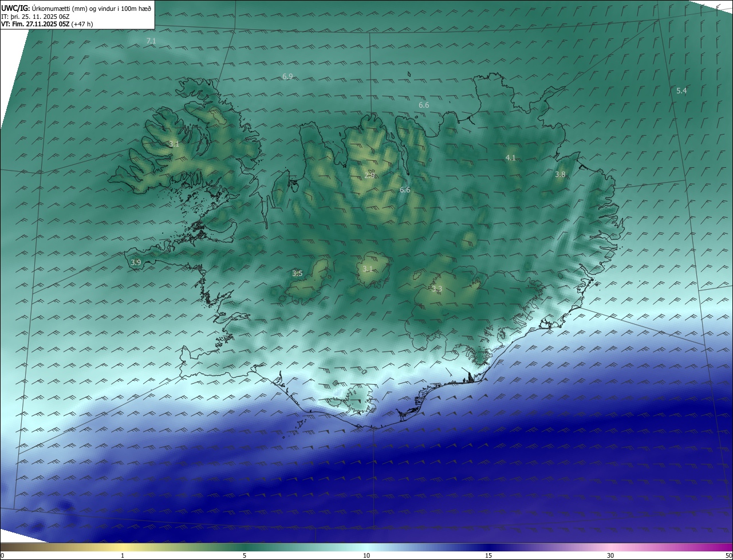This screenshot has height=560, width=733.
Task: Click the title line 'UWC/IG: Úrkomumætti (mm) og vindur'
Action: (76, 8)
